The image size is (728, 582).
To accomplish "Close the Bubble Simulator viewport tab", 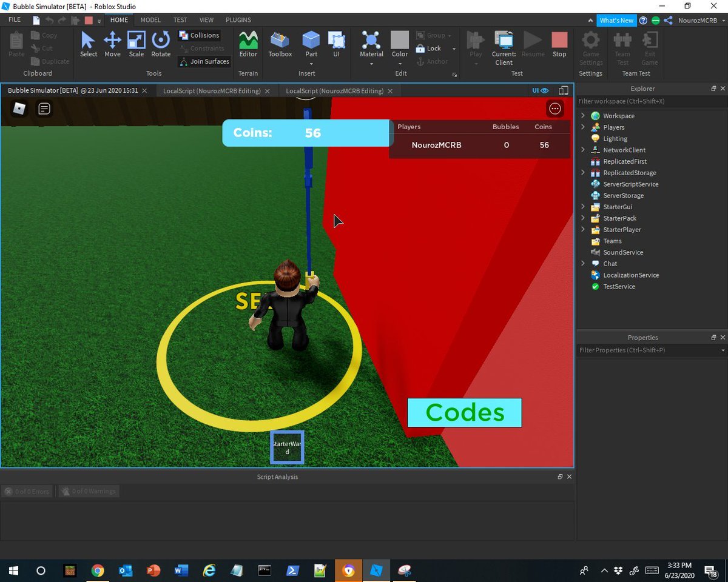I will [144, 91].
